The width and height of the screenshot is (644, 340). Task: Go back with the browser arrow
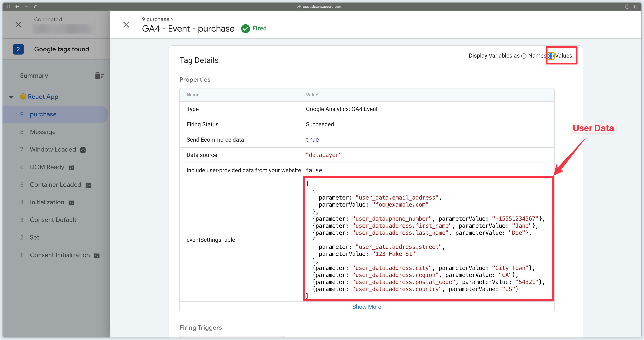17,7
